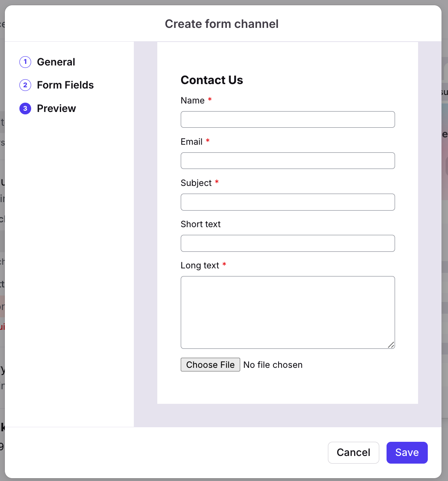This screenshot has height=481, width=448.
Task: Select the Preview step label
Action: [x=56, y=108]
